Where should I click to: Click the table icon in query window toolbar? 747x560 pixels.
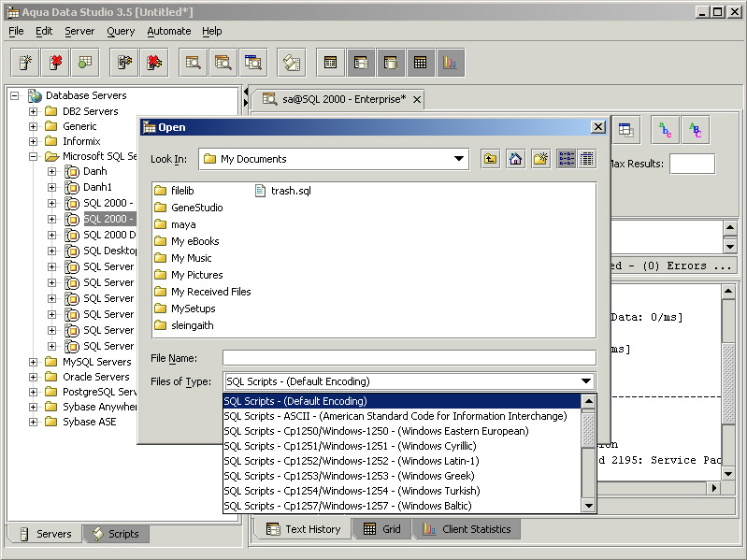625,130
